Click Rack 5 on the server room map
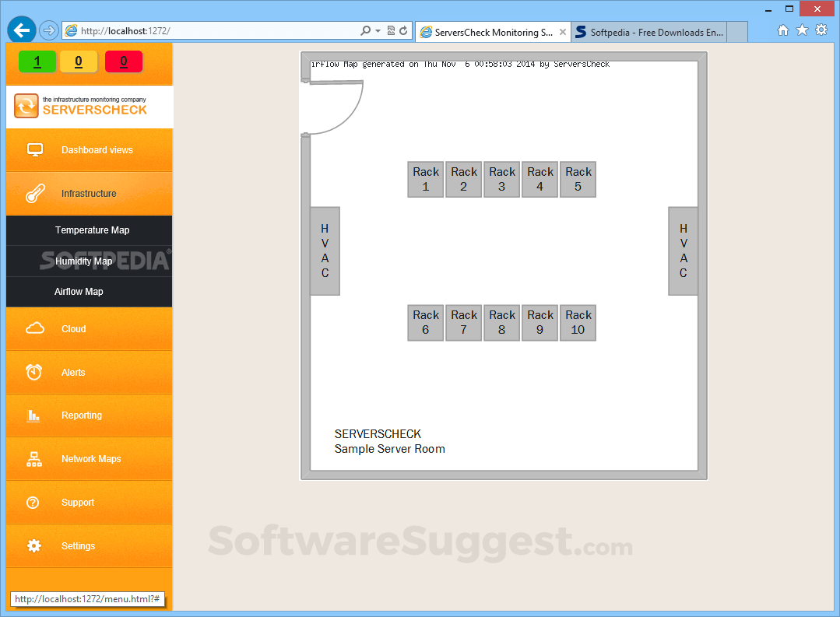The image size is (840, 617). pyautogui.click(x=578, y=179)
